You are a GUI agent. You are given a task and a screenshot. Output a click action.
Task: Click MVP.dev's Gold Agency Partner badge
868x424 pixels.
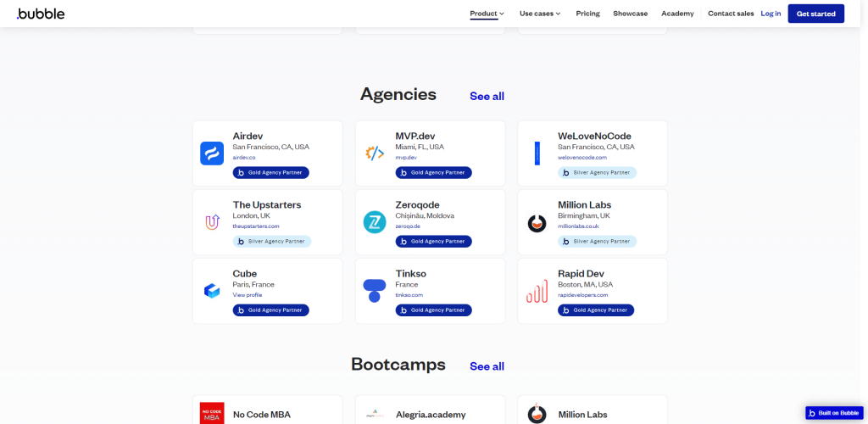coord(433,173)
